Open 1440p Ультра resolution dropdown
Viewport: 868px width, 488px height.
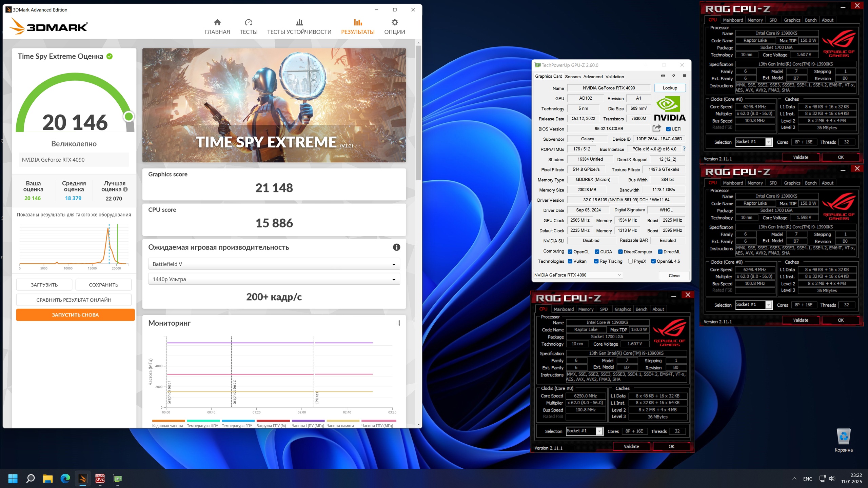[274, 279]
